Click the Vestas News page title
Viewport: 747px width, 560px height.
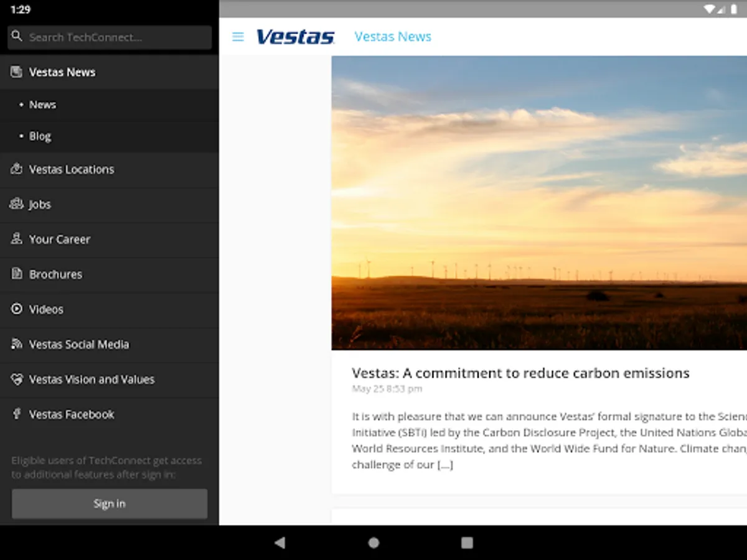pos(393,37)
